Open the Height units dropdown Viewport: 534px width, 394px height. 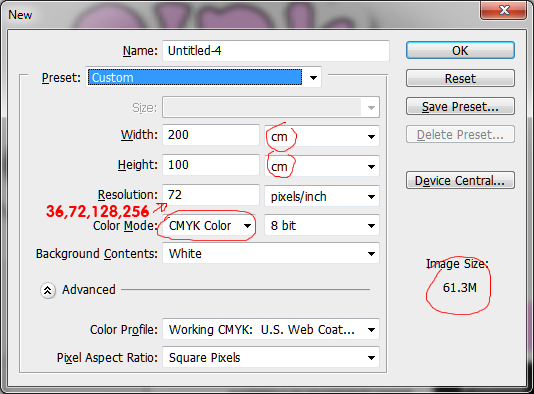tap(322, 166)
